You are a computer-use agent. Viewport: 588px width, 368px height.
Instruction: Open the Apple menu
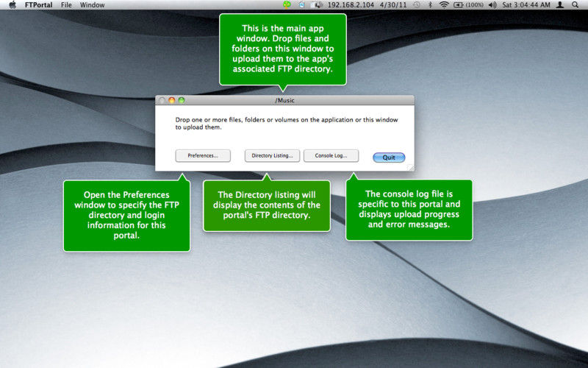12,5
